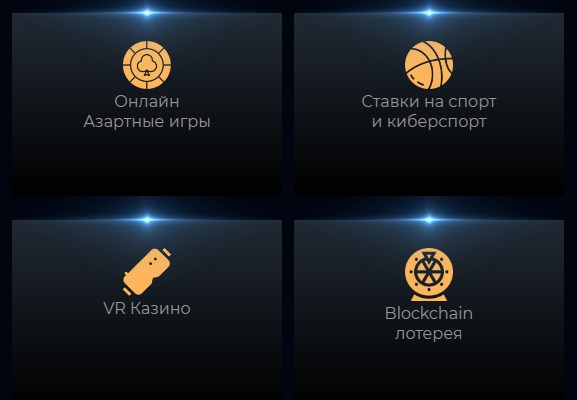
Task: Click the blue light flare above the Онлайн card
Action: (147, 13)
